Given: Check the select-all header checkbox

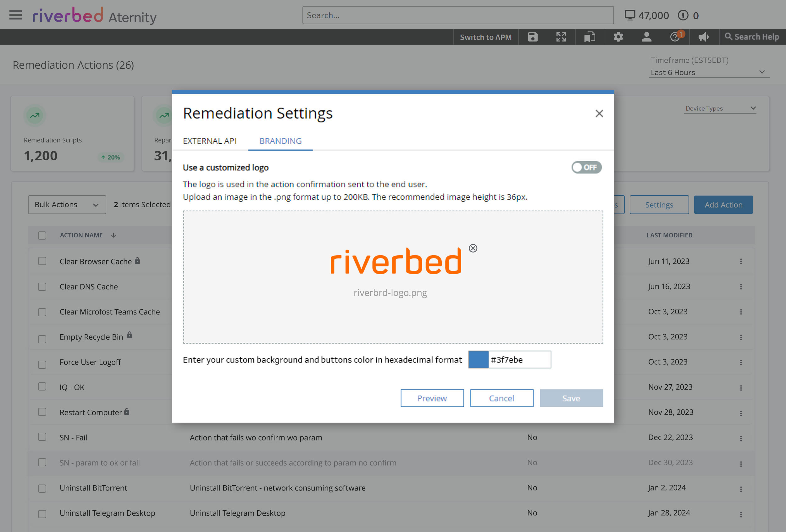Looking at the screenshot, I should [x=42, y=236].
